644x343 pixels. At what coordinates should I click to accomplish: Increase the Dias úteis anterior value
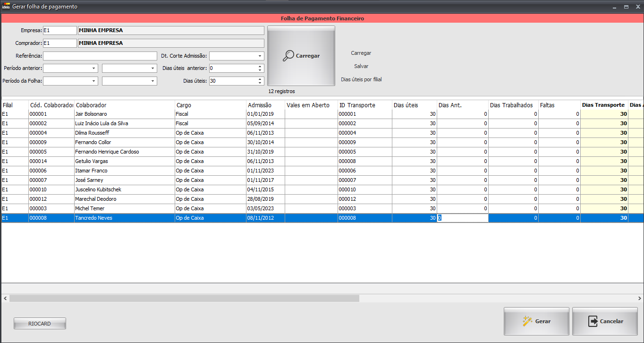coord(260,66)
